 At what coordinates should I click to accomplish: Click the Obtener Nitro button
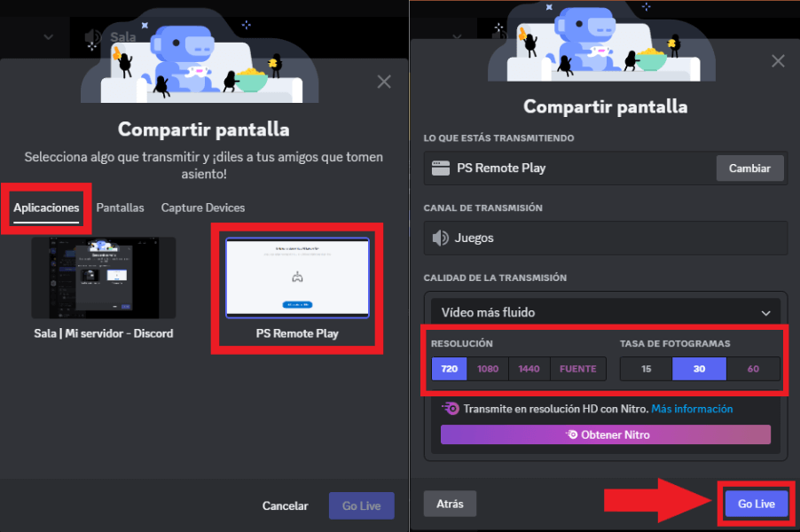point(606,434)
